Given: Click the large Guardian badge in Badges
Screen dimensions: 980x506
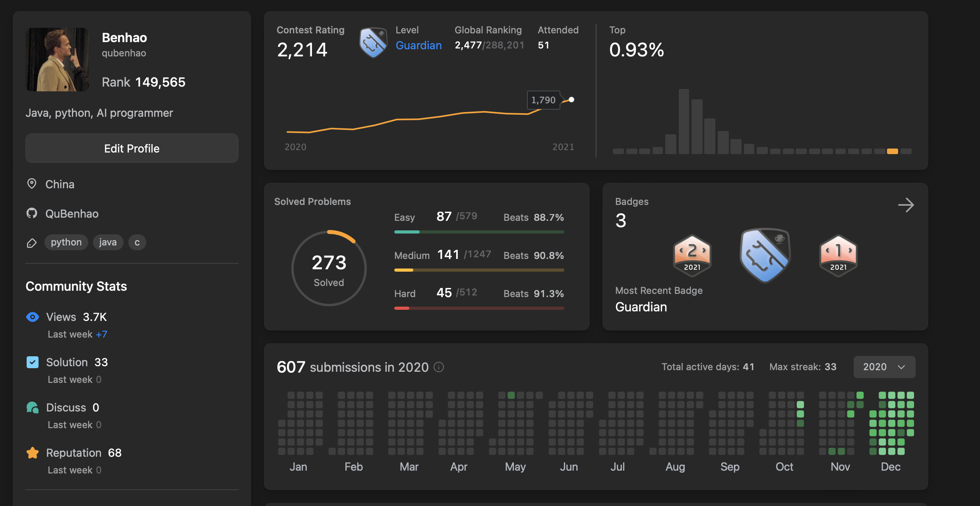Looking at the screenshot, I should pos(765,255).
